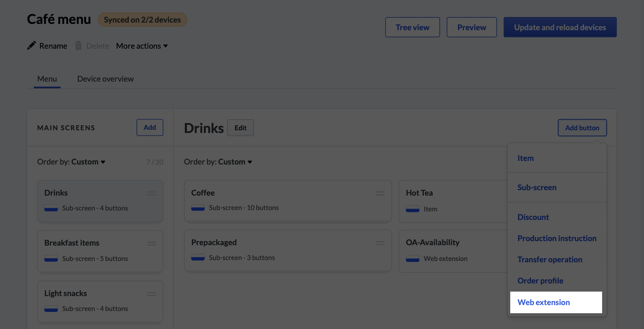This screenshot has height=329, width=644.
Task: Open the More actions dropdown
Action: pyautogui.click(x=141, y=46)
